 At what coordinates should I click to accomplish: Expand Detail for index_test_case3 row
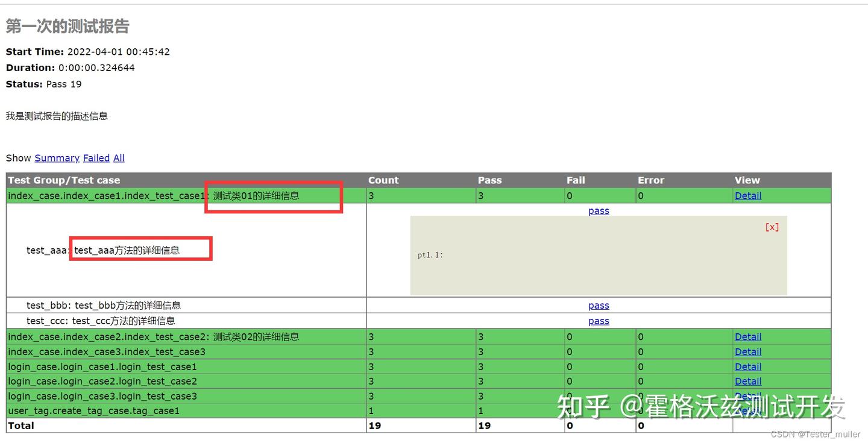(748, 352)
